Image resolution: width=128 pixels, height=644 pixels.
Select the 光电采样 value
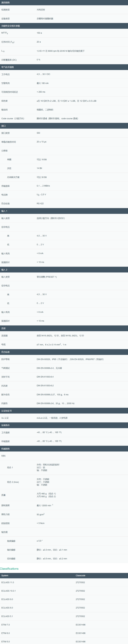click(x=41, y=10)
